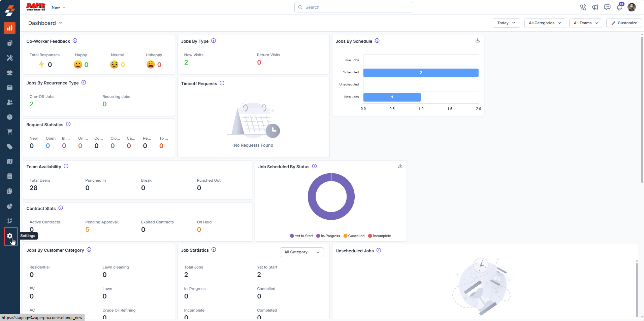Toggle Yet to Start legend item
This screenshot has height=321, width=644.
point(301,236)
